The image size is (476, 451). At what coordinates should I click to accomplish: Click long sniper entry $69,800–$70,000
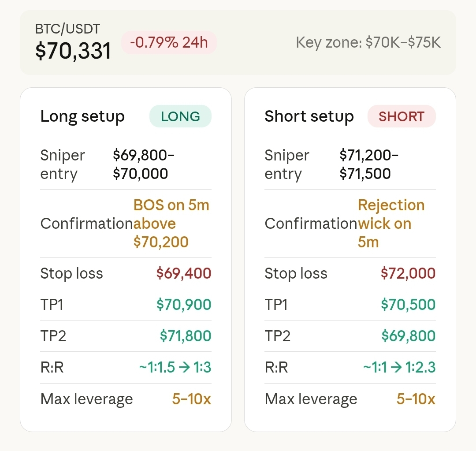coord(143,164)
